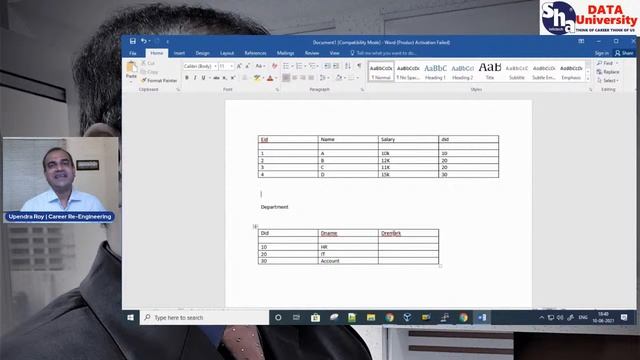Undo the last action

[x=144, y=41]
